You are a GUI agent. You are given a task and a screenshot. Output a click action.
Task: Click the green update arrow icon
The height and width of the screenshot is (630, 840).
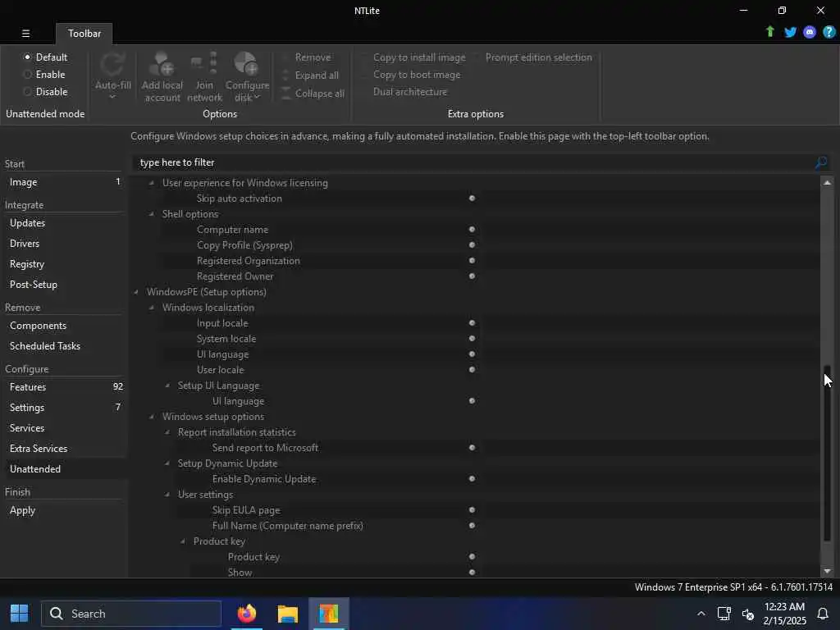(x=769, y=32)
